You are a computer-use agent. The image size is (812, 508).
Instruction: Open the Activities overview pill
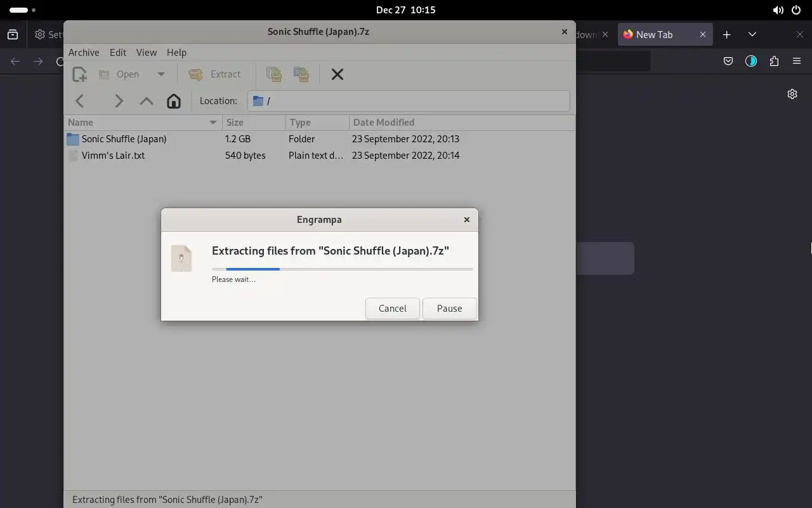click(x=22, y=10)
